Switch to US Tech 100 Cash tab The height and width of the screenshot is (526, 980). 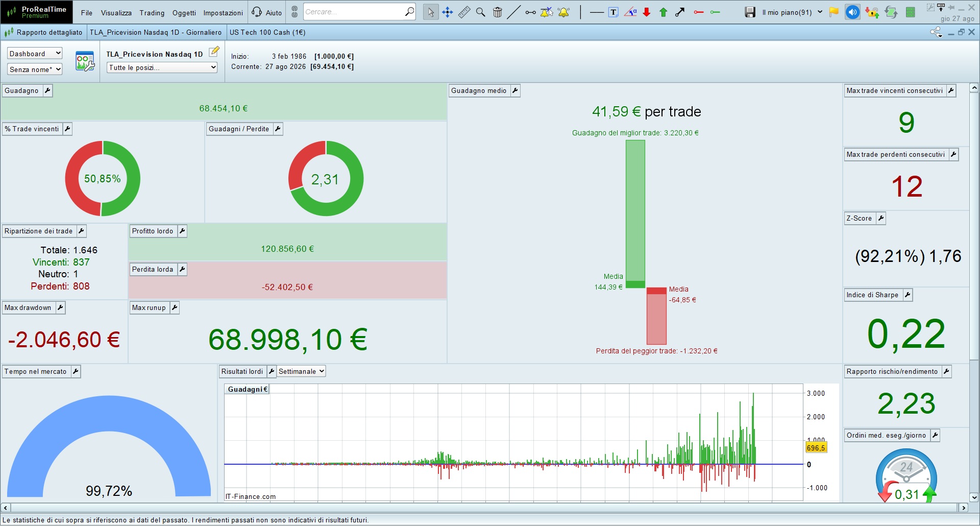click(267, 32)
